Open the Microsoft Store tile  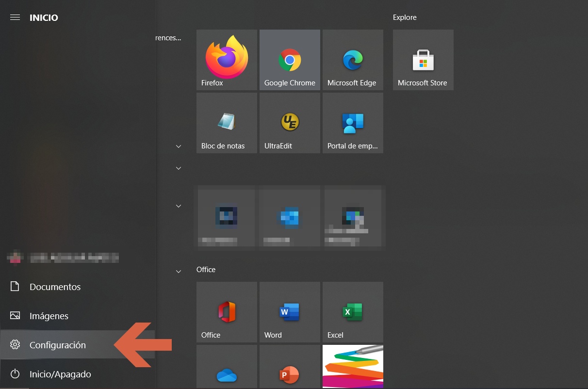(423, 60)
